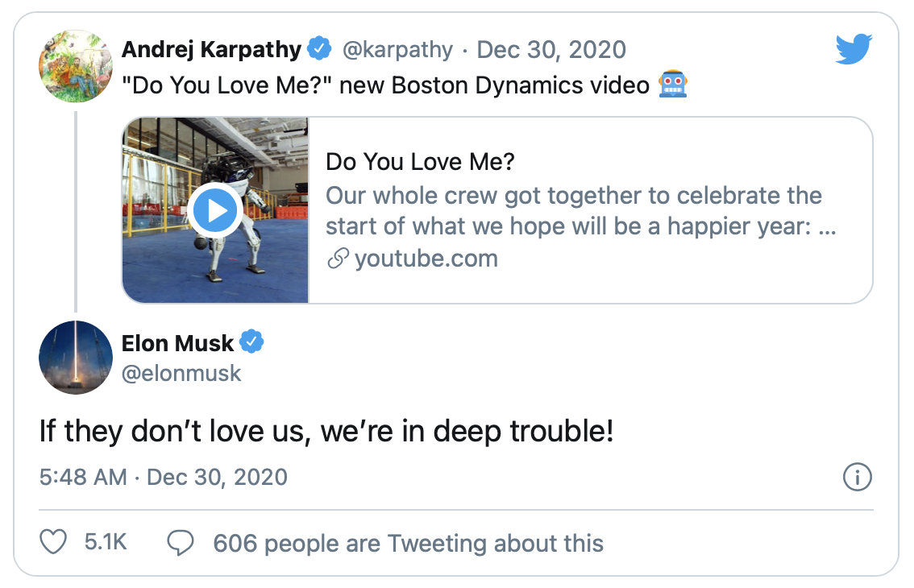This screenshot has height=588, width=914.
Task: Click the Twitter bird logo
Action: (x=854, y=49)
